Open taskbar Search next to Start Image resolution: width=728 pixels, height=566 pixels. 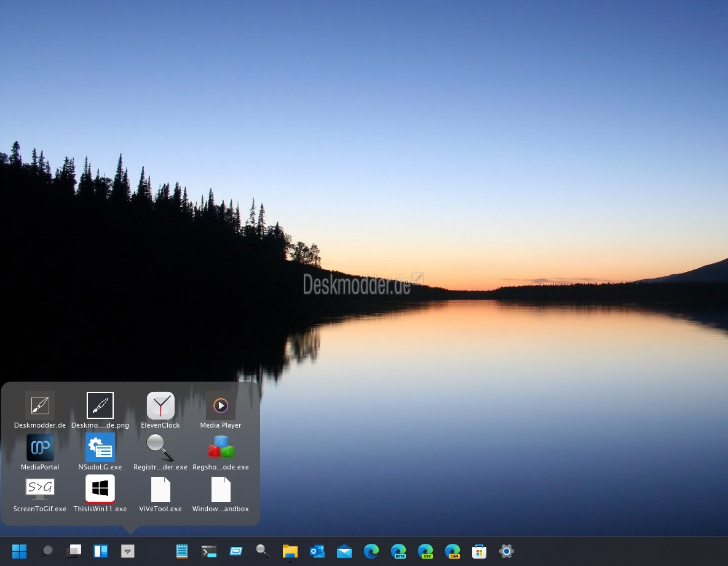tap(47, 551)
